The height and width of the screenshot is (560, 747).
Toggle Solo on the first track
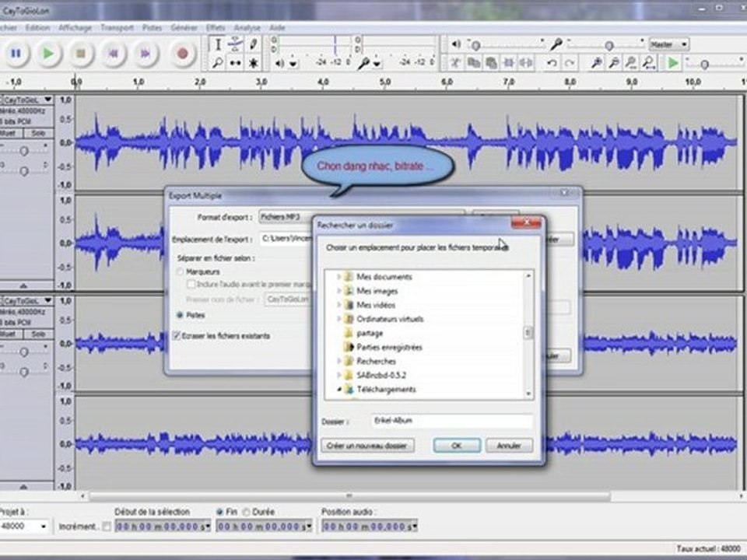(39, 133)
